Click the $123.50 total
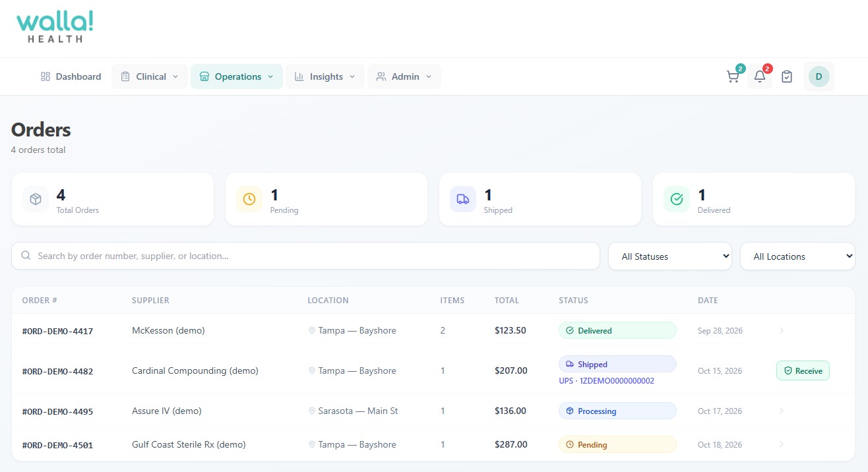The image size is (868, 472). [511, 330]
